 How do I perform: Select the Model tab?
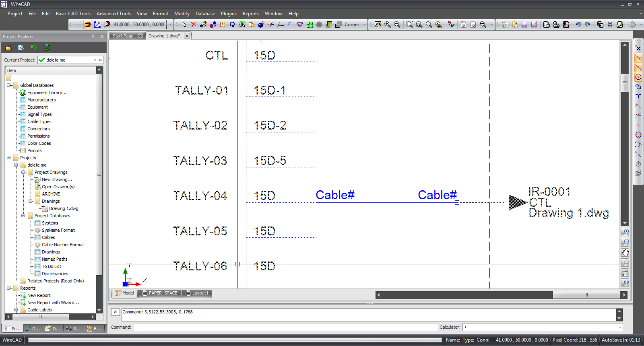point(124,293)
